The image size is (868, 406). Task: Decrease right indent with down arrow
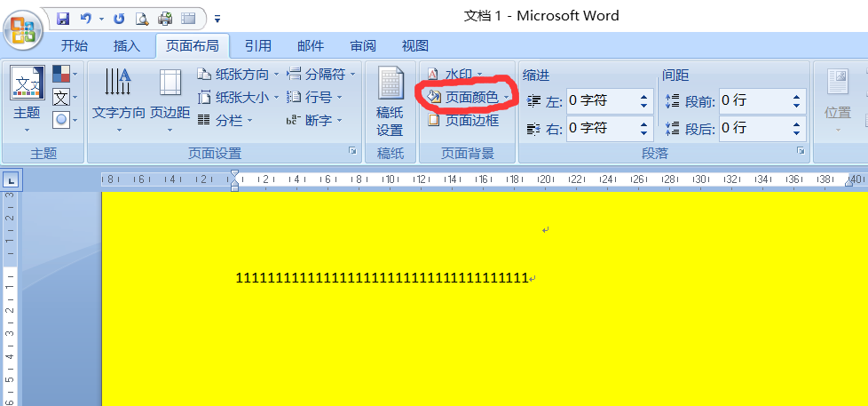coord(643,133)
